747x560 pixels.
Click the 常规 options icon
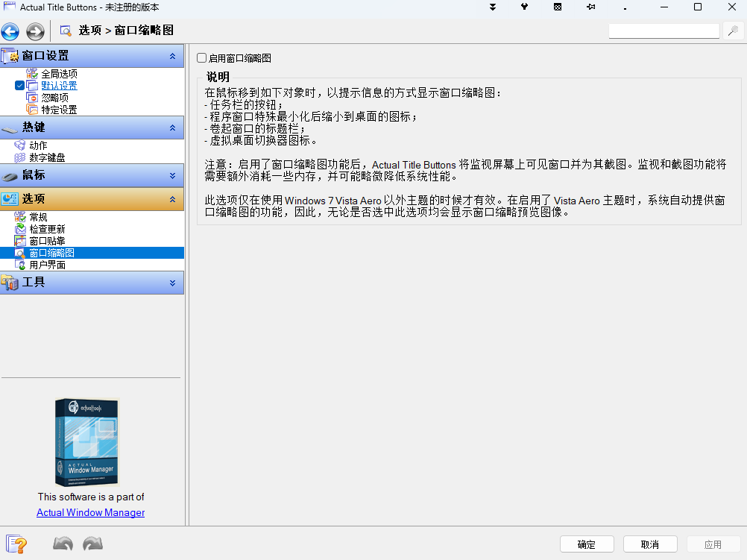coord(20,217)
